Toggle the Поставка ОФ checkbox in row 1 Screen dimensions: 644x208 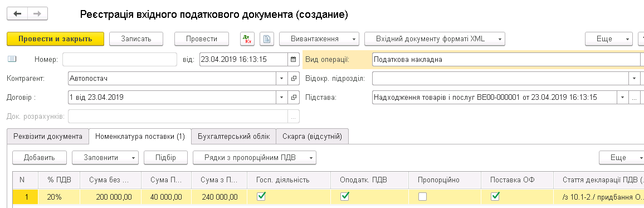[495, 197]
